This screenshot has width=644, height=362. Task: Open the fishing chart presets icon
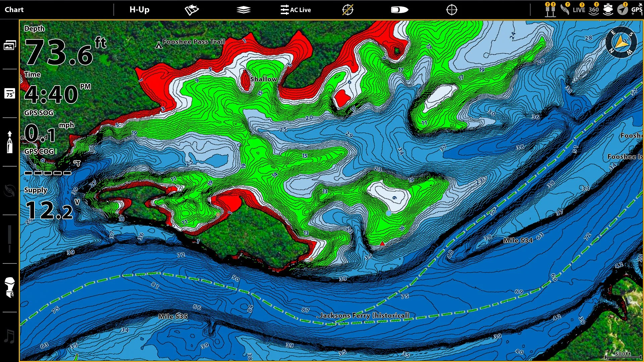pos(192,10)
